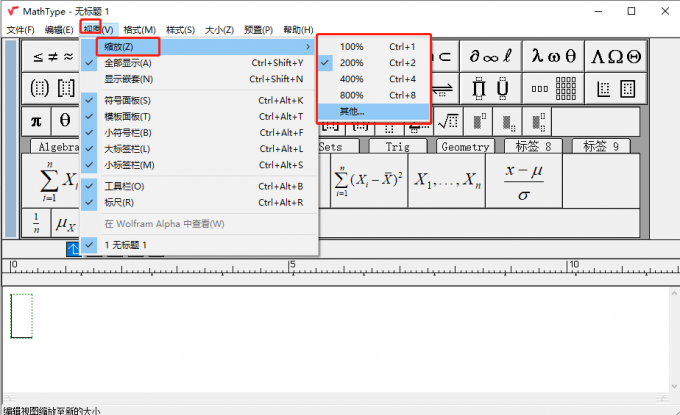
Task: Toggle 大标签栏(L) visibility
Action: [199, 149]
